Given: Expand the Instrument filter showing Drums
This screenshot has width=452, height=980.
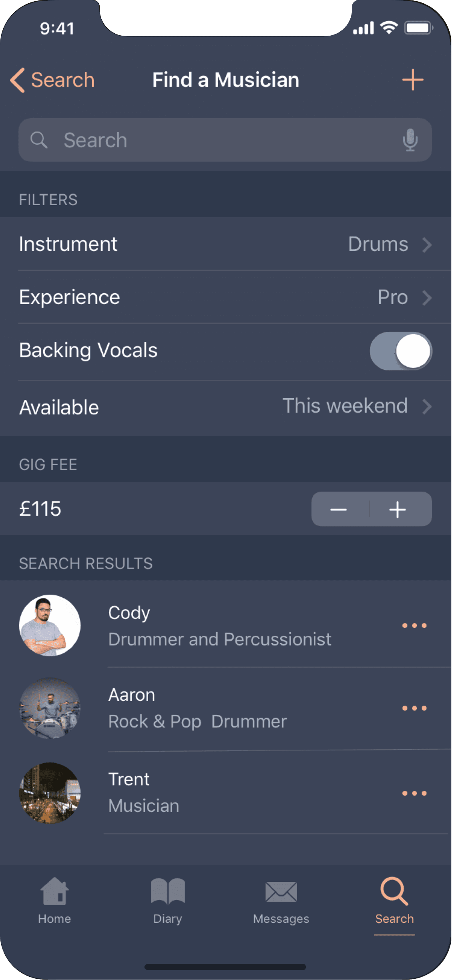Looking at the screenshot, I should point(226,244).
